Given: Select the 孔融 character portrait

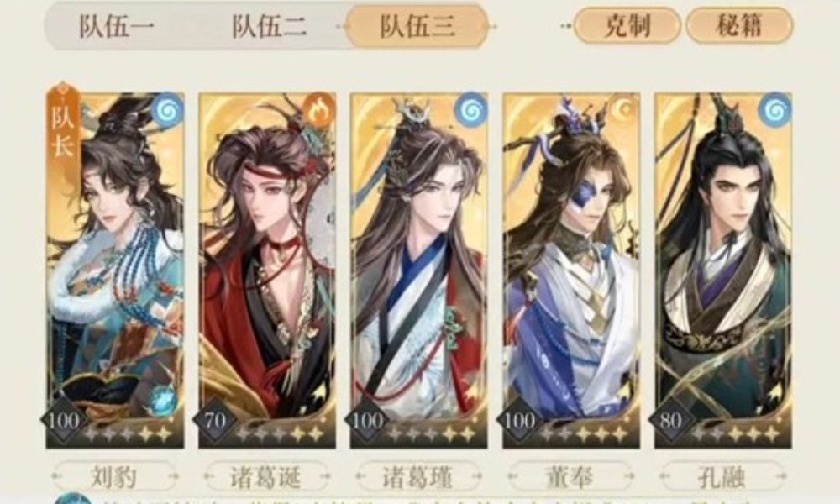Looking at the screenshot, I should coord(723,270).
